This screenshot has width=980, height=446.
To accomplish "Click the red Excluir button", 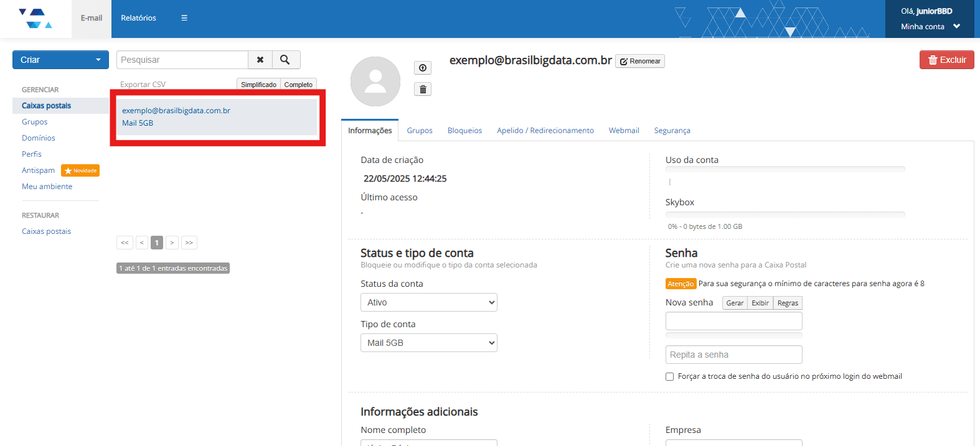I will click(946, 60).
